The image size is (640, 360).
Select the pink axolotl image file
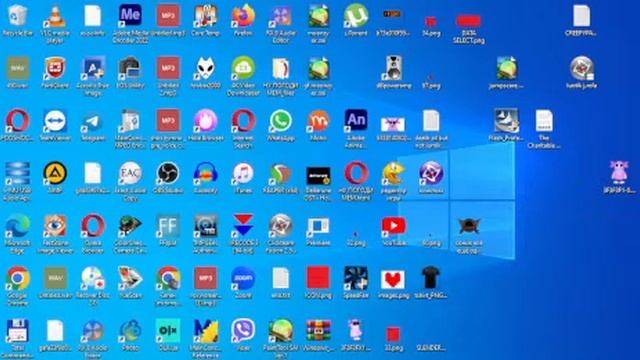tap(619, 171)
